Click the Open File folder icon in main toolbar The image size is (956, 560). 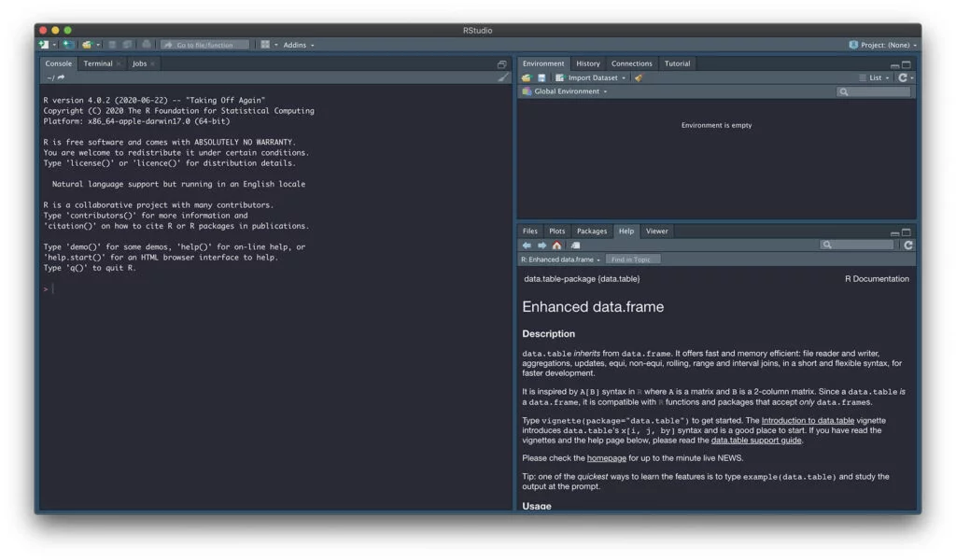87,45
